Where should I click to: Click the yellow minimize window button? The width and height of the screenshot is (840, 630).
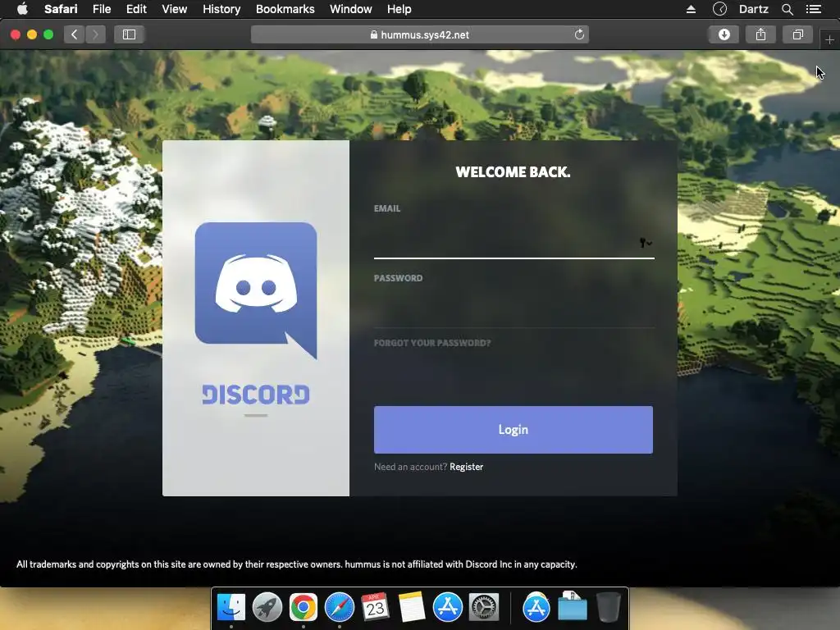pyautogui.click(x=32, y=34)
